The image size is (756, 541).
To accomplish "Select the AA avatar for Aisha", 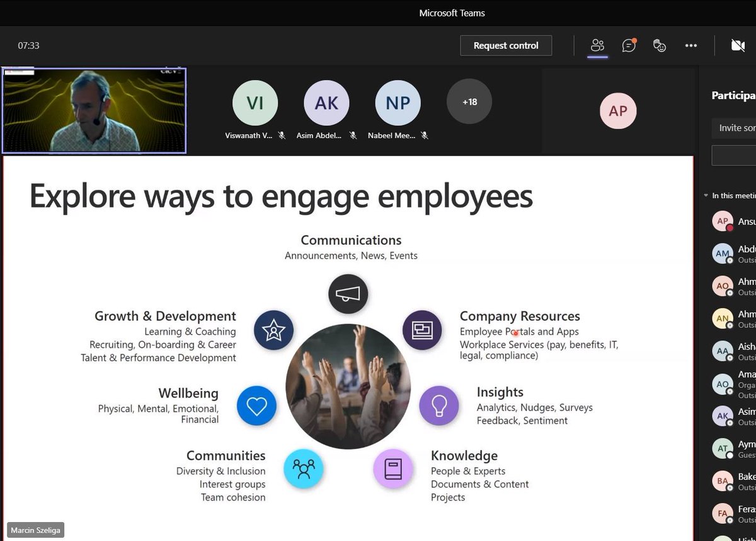I will tap(723, 351).
